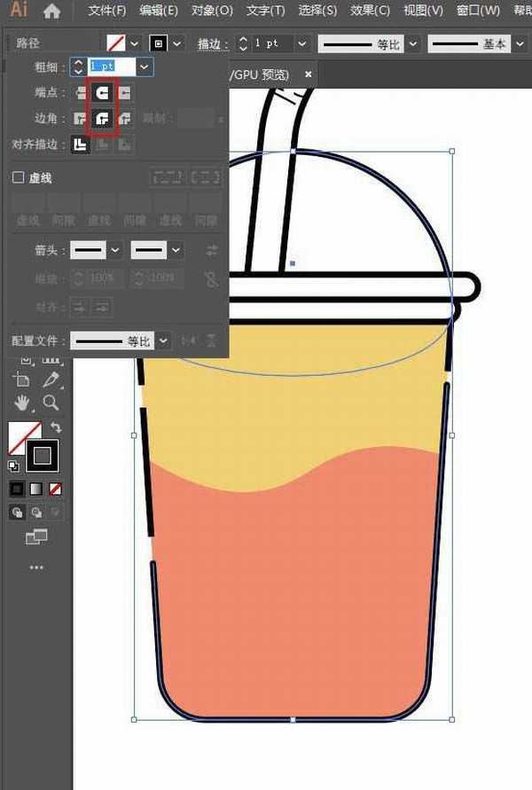
Task: Enable the dashed line (虚线) checkbox
Action: pyautogui.click(x=18, y=177)
